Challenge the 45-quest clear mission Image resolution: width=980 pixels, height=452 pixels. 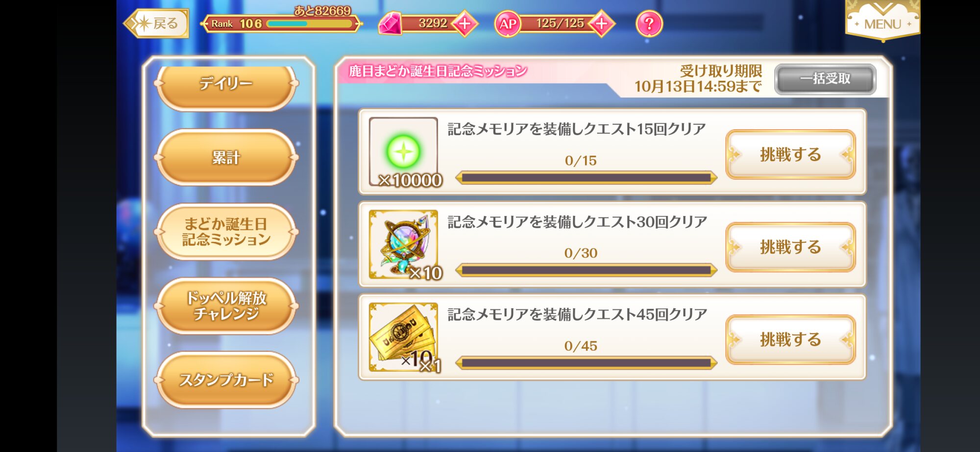click(x=790, y=339)
